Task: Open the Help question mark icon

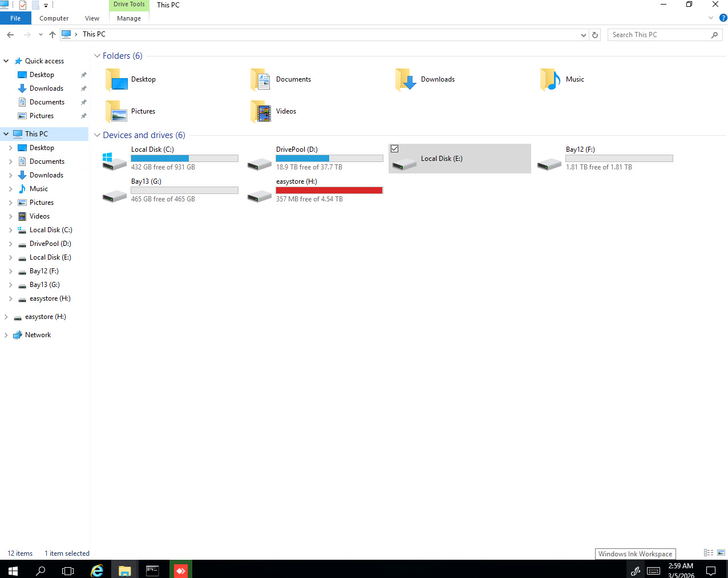Action: click(723, 18)
